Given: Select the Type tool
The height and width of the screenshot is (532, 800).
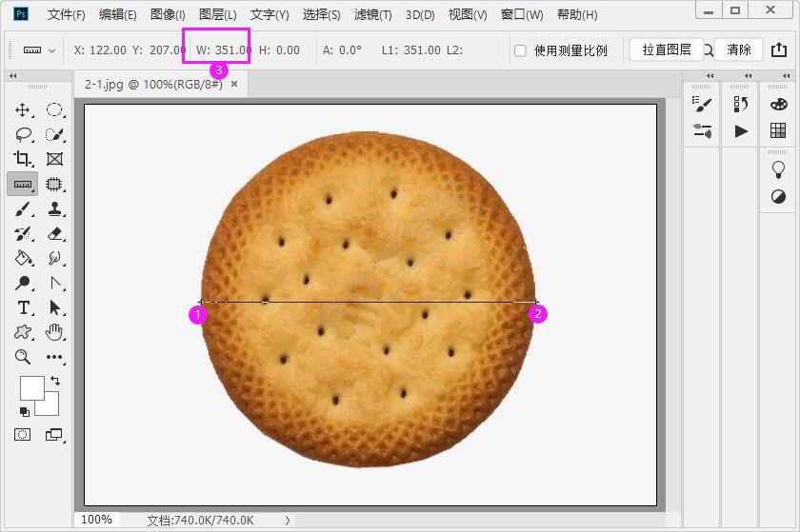Looking at the screenshot, I should tap(24, 307).
